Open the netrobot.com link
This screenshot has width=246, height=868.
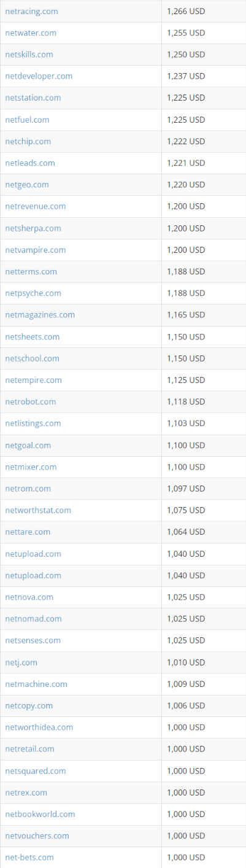click(31, 401)
